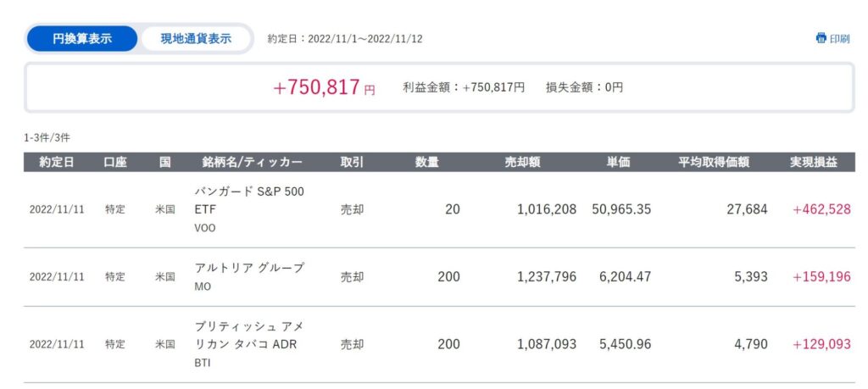Click the バンガード S&P 500 ETF name
This screenshot has height=389, width=868.
(249, 200)
